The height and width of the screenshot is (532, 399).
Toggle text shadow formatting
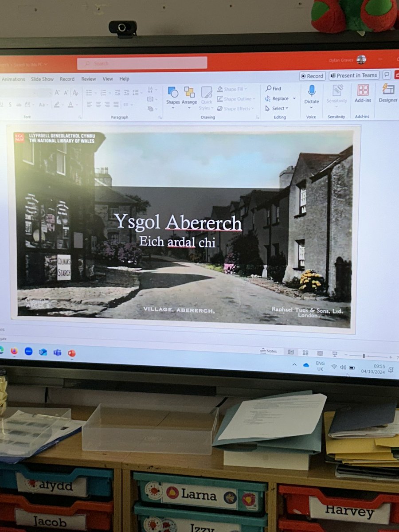[x=10, y=105]
